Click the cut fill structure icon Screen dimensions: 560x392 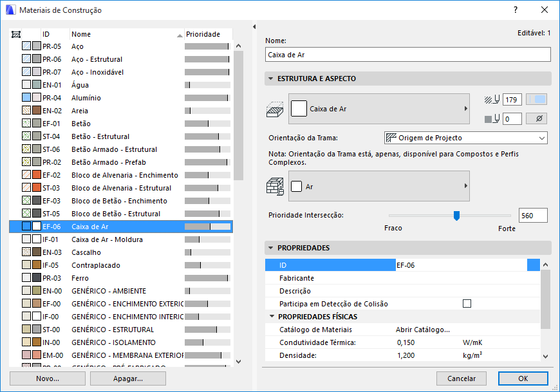pos(275,109)
